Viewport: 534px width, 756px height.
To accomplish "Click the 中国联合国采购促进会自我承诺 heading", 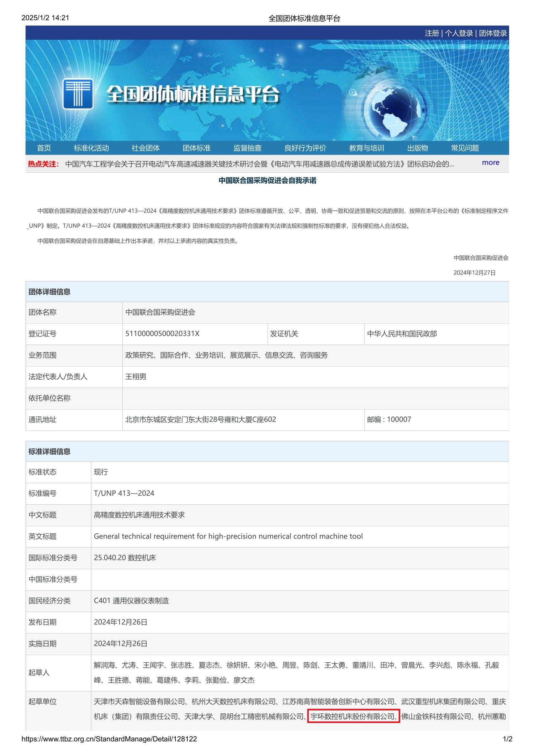I will (267, 180).
